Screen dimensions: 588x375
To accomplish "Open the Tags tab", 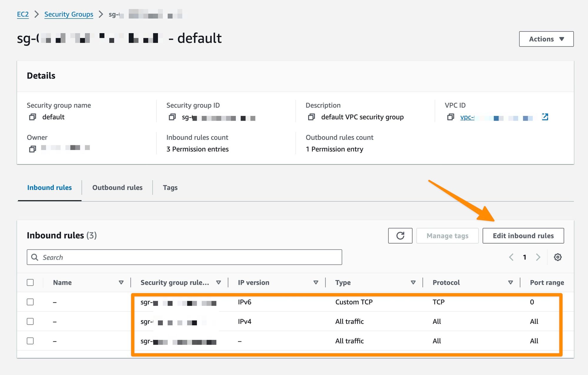I will (x=170, y=187).
